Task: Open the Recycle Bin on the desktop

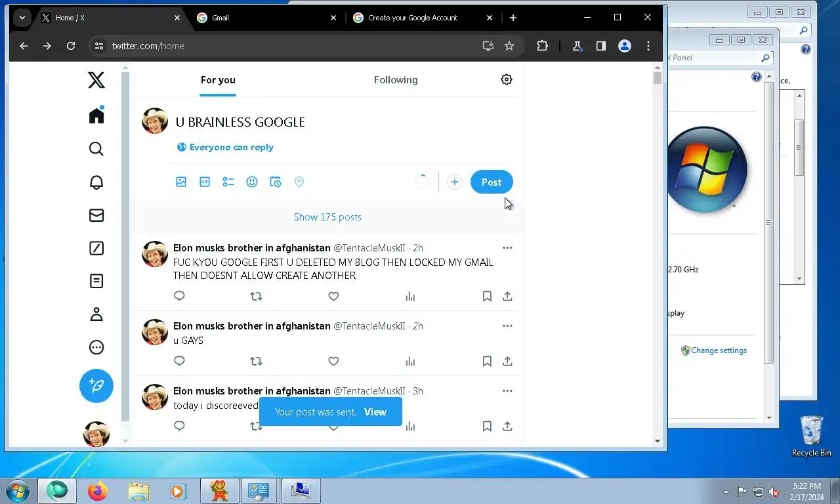Action: pos(812,436)
